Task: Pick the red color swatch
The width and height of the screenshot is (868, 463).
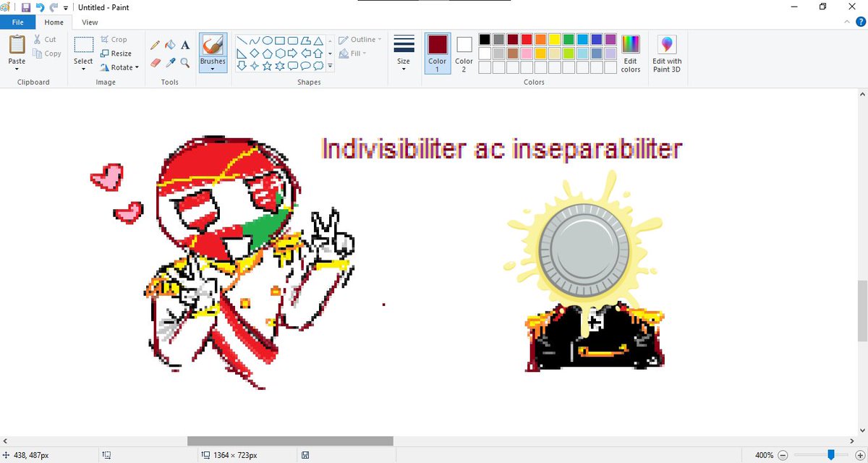Action: 527,39
